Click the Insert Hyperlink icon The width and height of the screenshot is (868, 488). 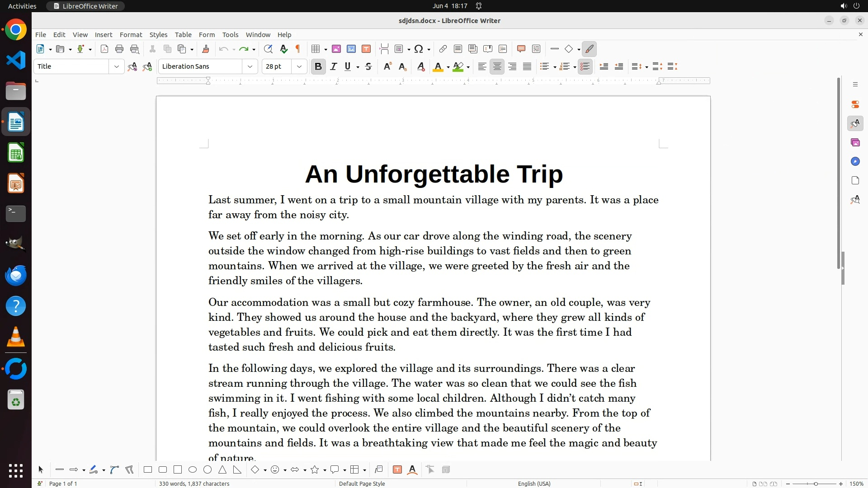coord(443,49)
